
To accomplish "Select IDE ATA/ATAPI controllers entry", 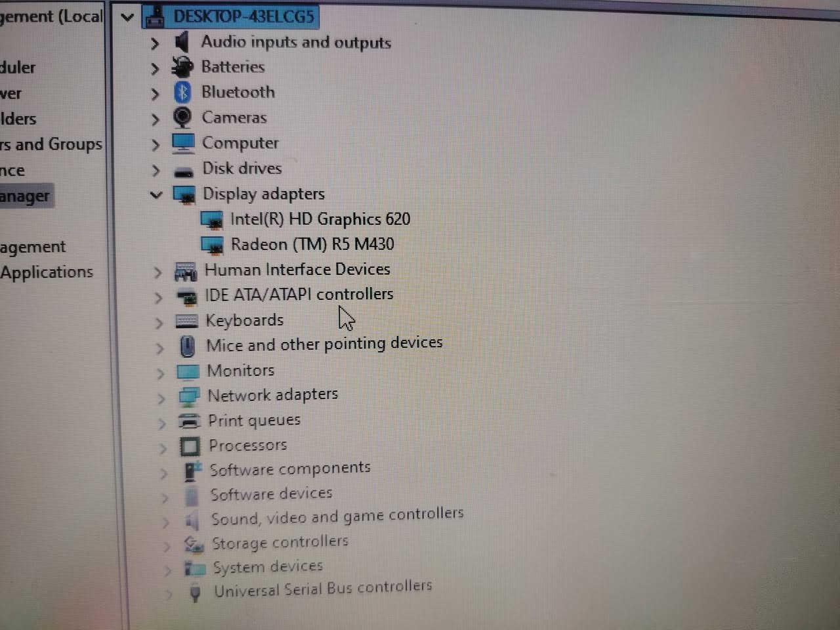I will [299, 295].
